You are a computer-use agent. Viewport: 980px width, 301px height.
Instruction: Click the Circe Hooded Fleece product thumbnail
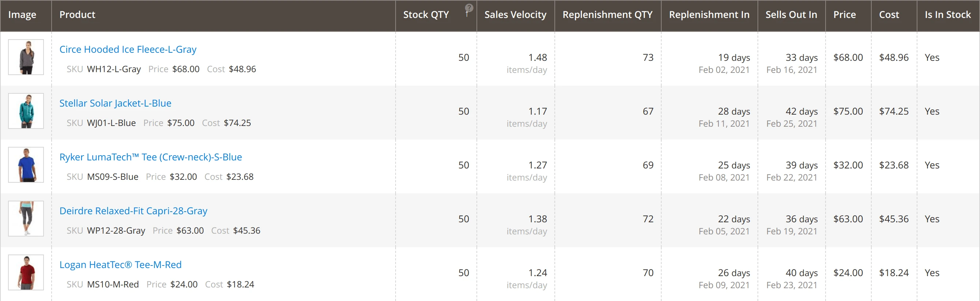click(26, 57)
